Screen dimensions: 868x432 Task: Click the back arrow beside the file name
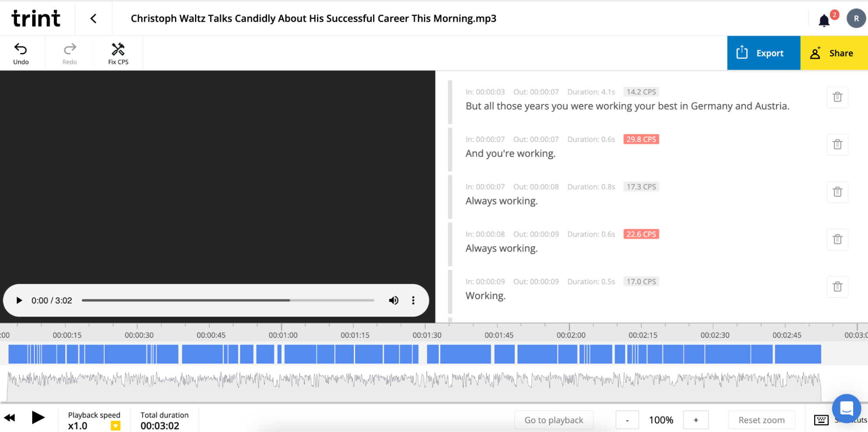pyautogui.click(x=93, y=18)
